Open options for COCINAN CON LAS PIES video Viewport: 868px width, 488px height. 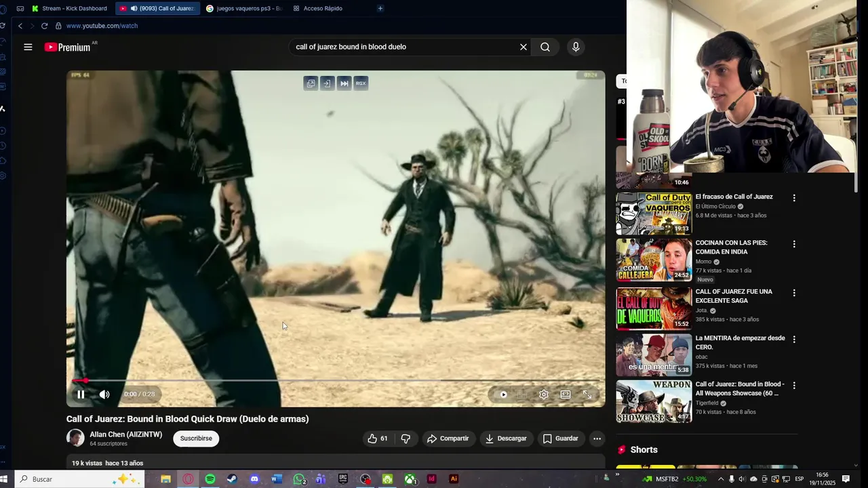point(794,244)
